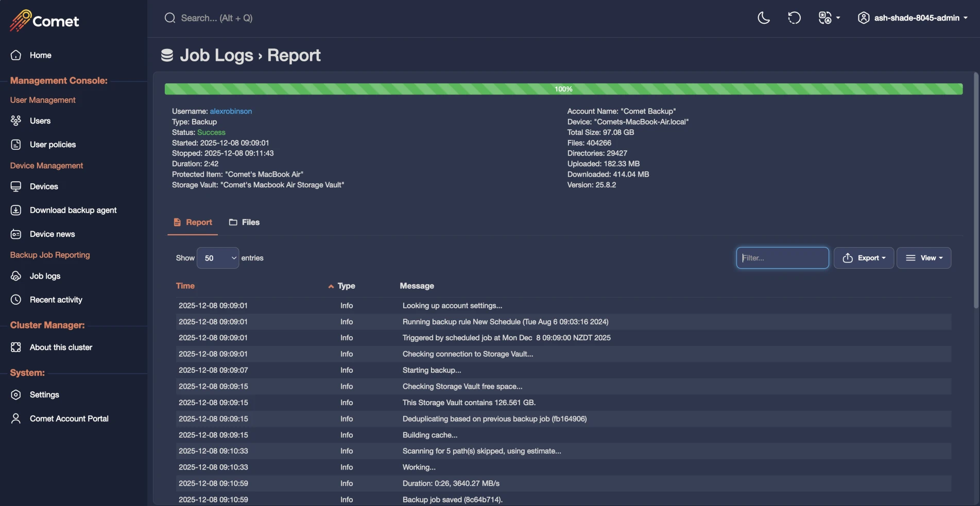Click the user avatar icon
Screen dimensions: 980x506
[x=864, y=18]
